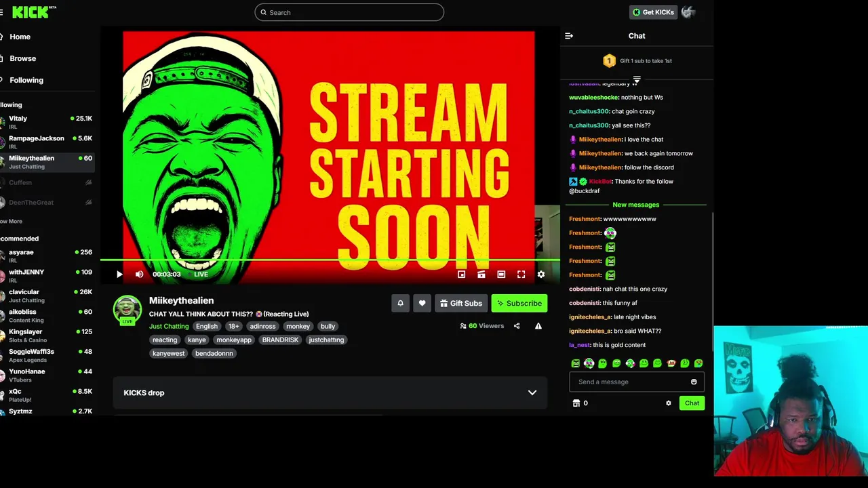Open chat settings gear icon
The image size is (868, 488).
pos(669,403)
